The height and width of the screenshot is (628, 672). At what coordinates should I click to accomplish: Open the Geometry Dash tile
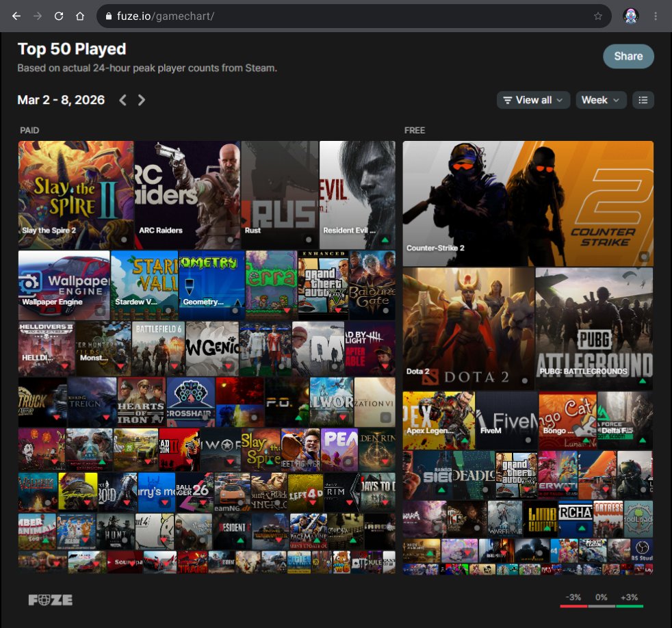[x=211, y=285]
